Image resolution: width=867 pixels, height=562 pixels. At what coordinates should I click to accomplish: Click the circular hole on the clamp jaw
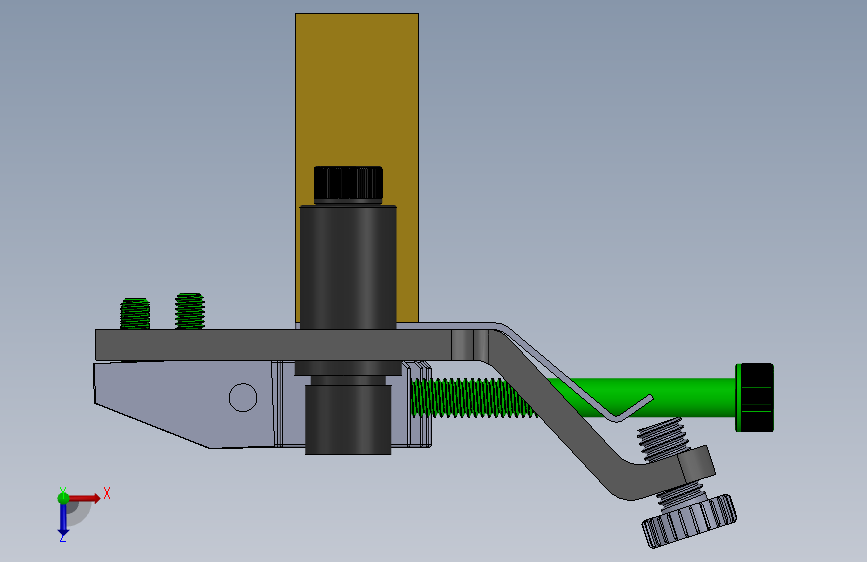pyautogui.click(x=243, y=397)
